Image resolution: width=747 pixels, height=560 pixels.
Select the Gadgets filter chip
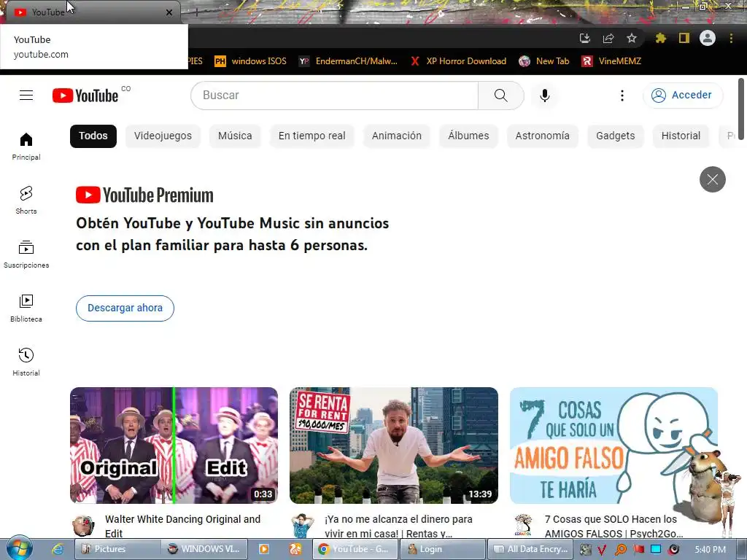[616, 136]
